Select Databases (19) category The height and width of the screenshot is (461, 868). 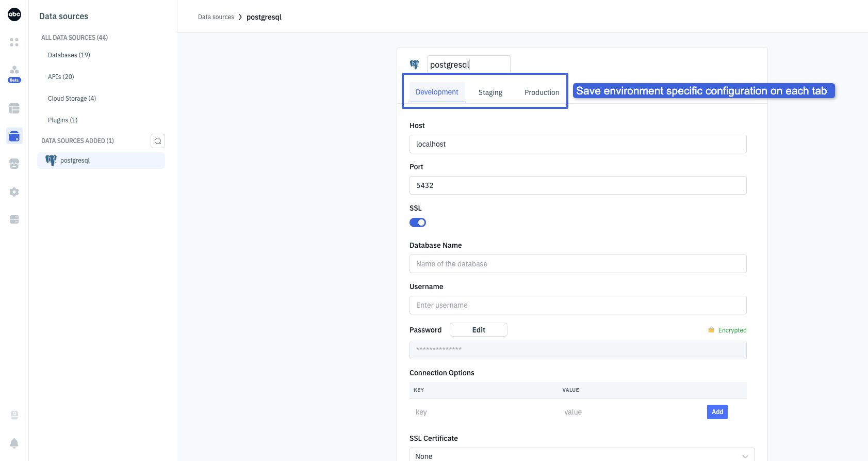coord(69,55)
